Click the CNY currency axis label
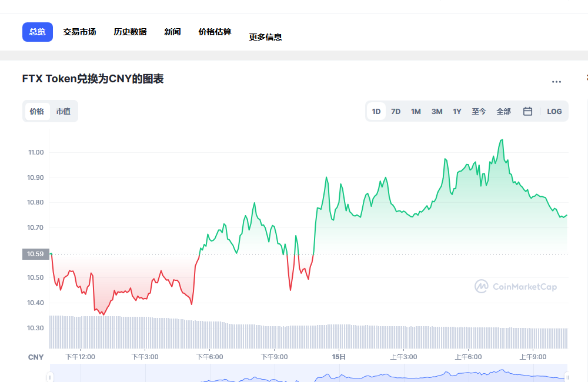The image size is (588, 382). (36, 357)
